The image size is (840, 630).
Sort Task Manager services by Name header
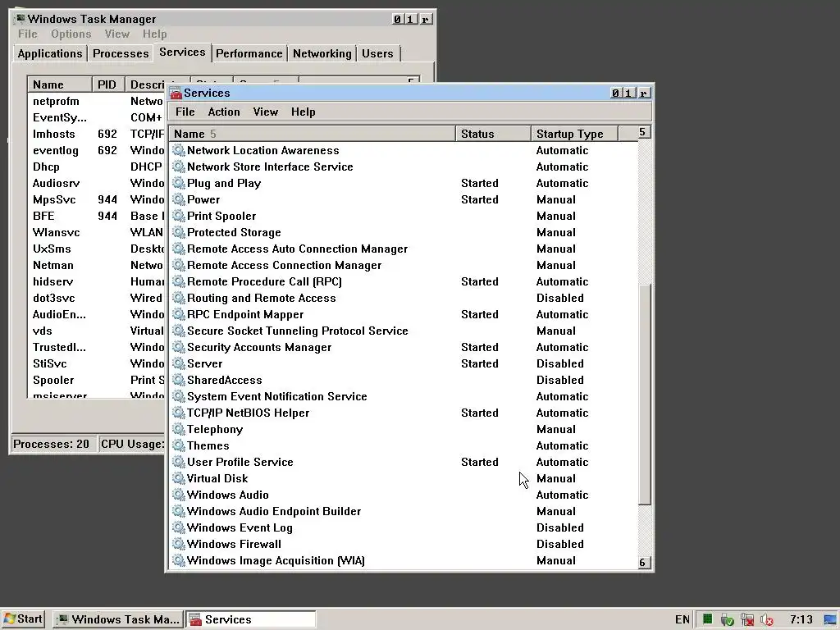tap(59, 84)
